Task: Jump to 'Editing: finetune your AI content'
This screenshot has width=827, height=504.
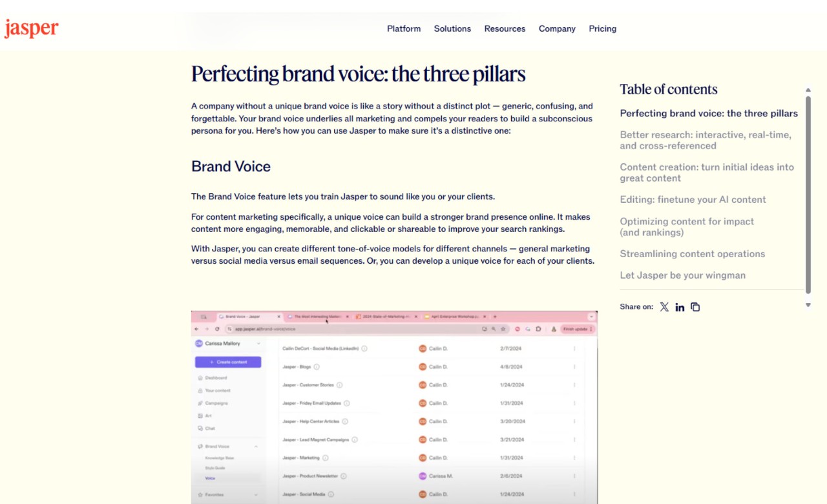Action: tap(693, 200)
